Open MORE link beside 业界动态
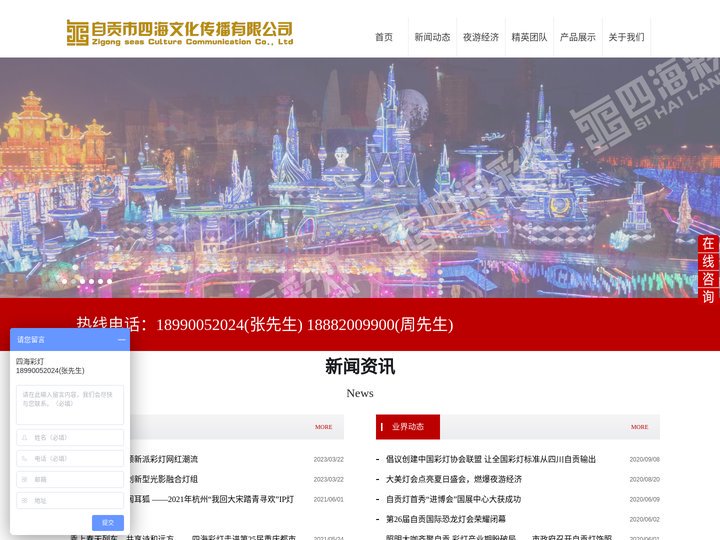Viewport: 720px width, 540px height. coord(639,427)
